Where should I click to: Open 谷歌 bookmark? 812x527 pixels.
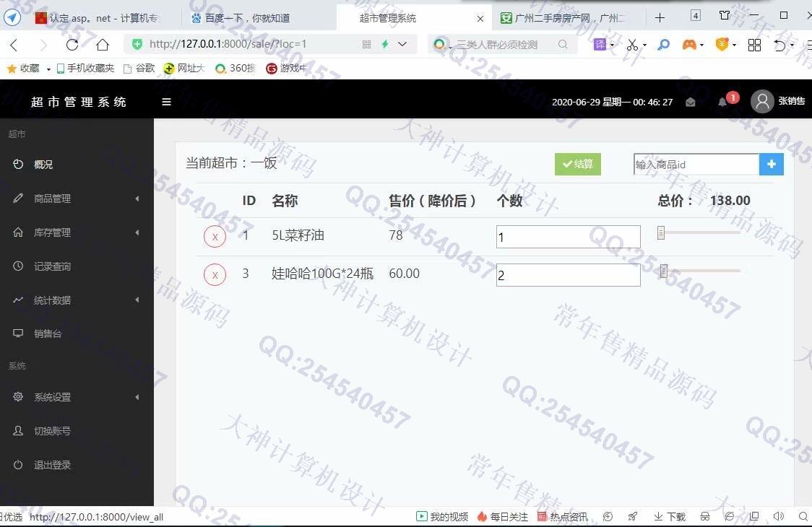pyautogui.click(x=139, y=69)
